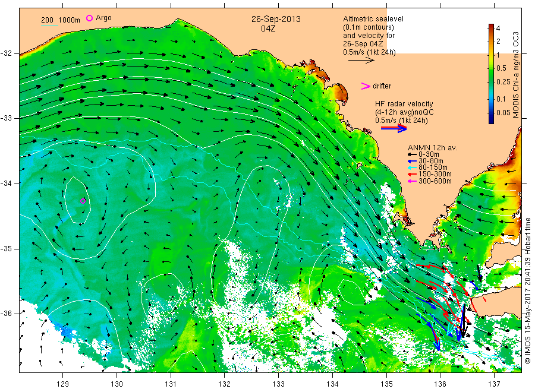Click the latitude label '-34'

tap(6, 184)
